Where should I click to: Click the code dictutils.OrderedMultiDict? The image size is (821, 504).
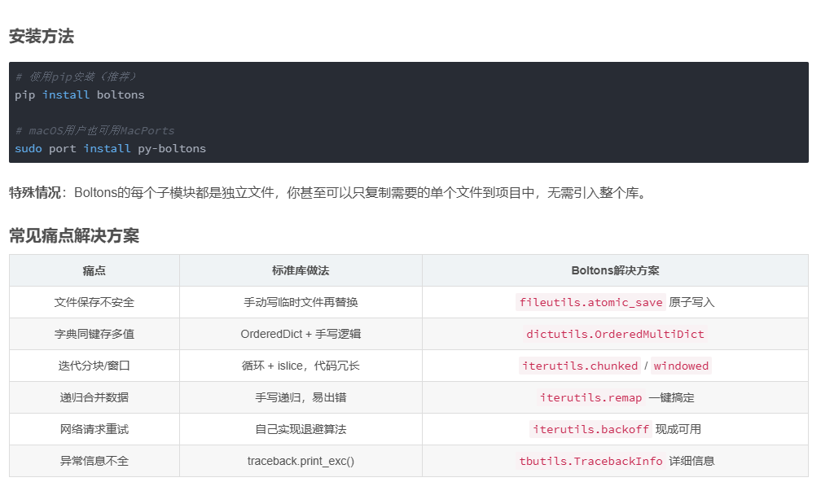(x=615, y=334)
